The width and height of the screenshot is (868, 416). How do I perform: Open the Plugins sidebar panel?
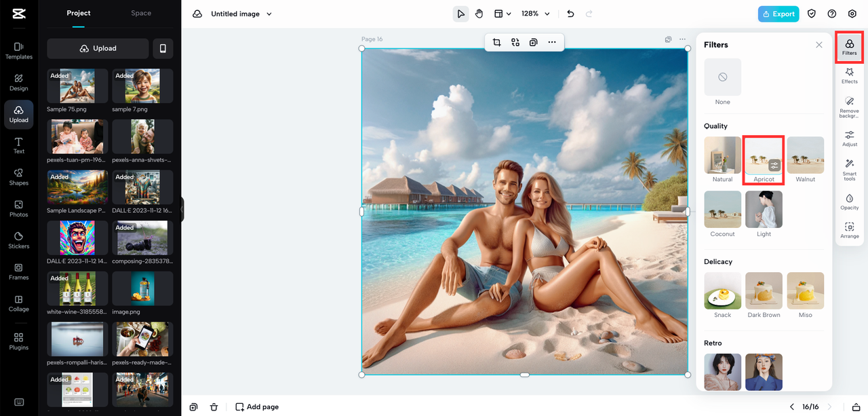19,341
